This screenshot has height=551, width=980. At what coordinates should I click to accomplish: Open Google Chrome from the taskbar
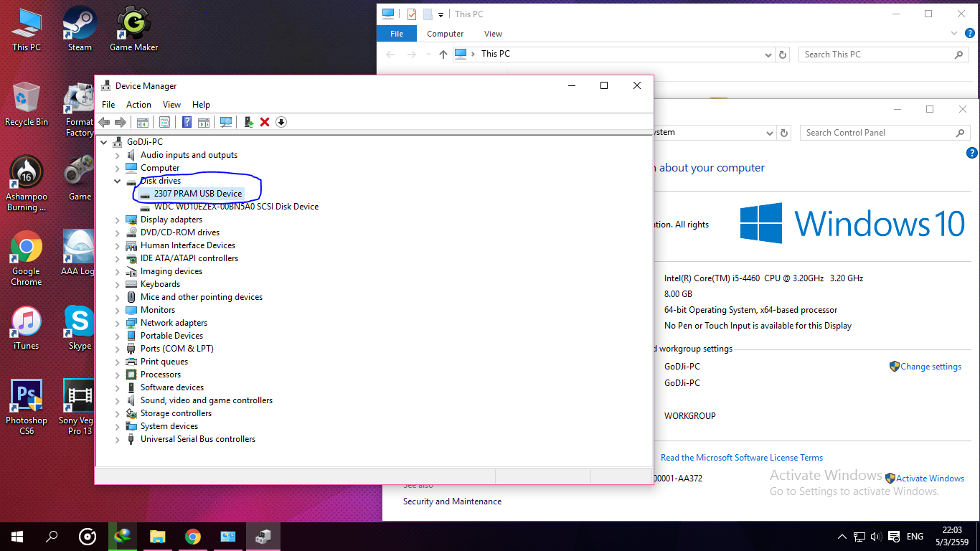point(192,536)
